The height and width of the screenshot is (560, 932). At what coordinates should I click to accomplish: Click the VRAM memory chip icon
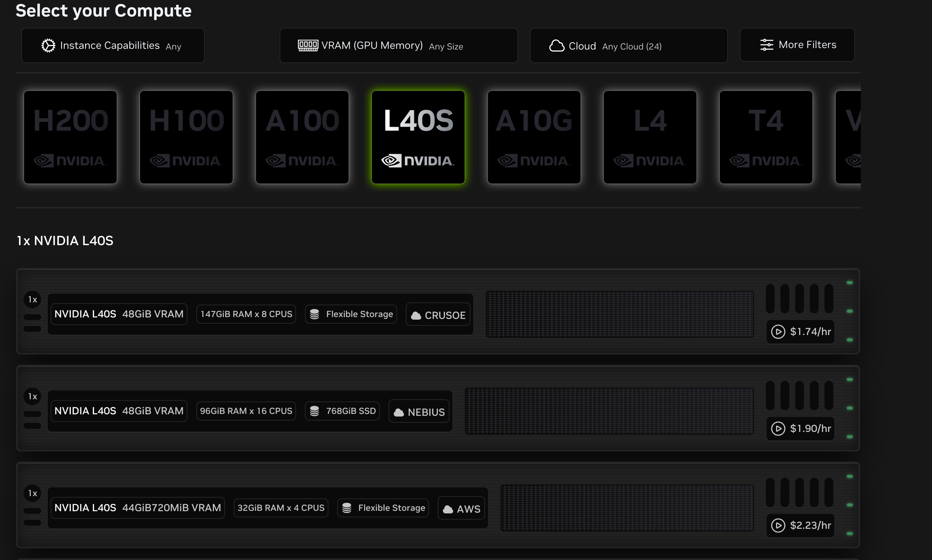coord(308,46)
